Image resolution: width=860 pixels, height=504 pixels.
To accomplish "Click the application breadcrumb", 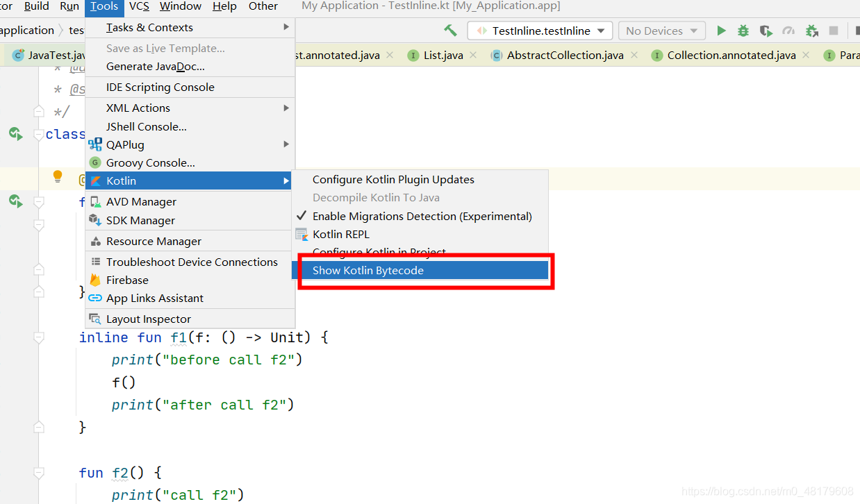I will [26, 30].
